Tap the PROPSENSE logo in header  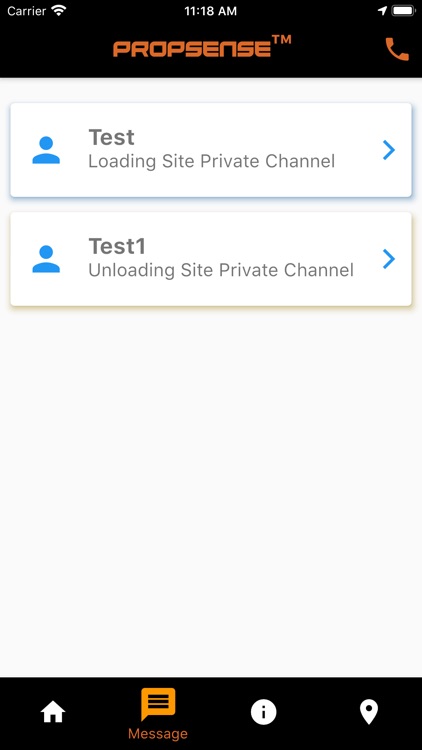pos(202,47)
